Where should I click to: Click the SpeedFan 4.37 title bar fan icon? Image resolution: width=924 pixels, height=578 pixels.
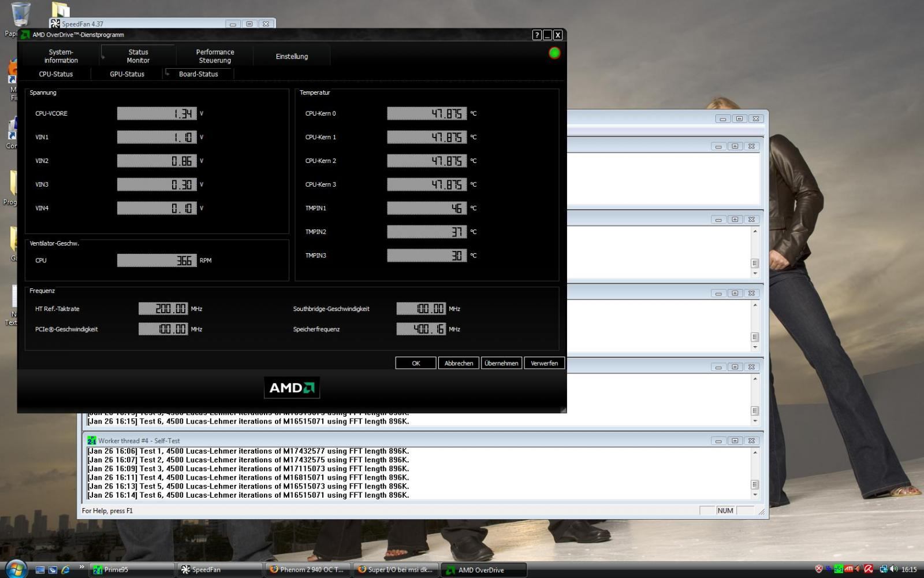tap(55, 24)
